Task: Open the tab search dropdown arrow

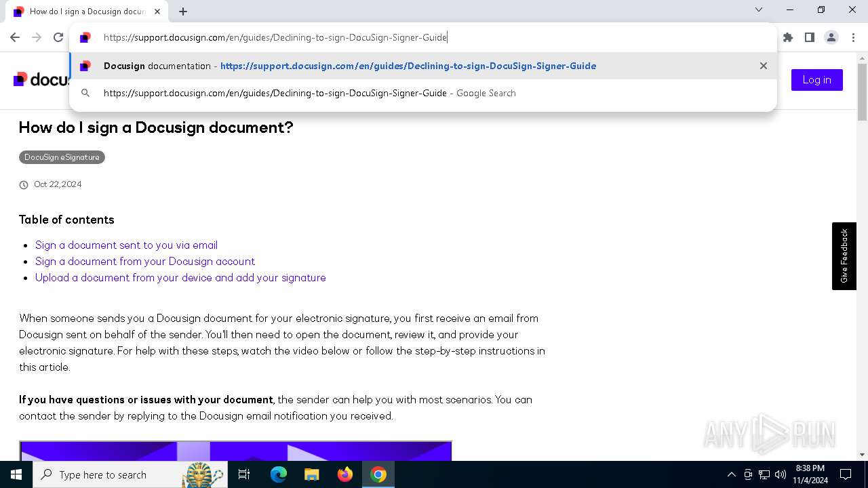Action: [759, 9]
